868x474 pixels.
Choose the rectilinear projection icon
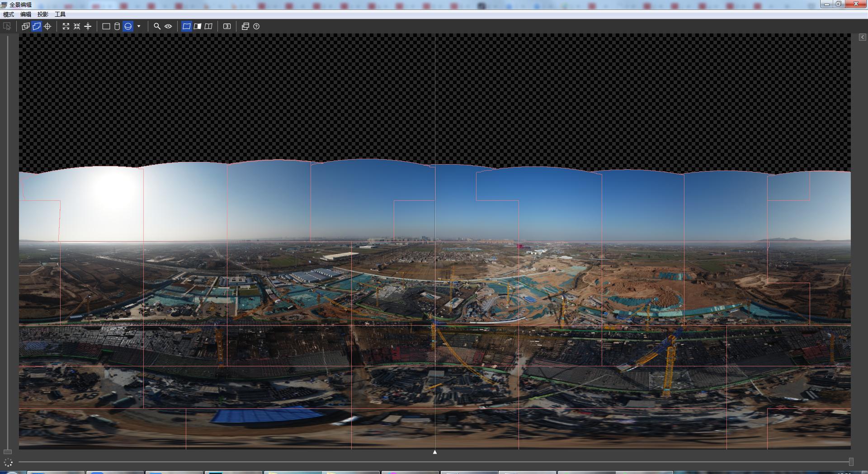[x=106, y=26]
